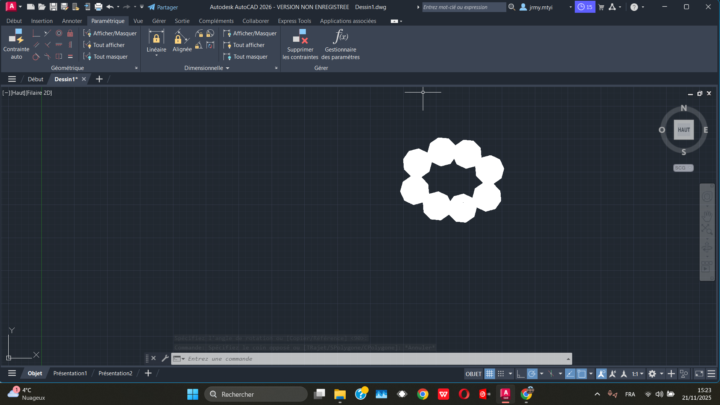Toggle OBJET model space button
The image size is (720, 405).
[x=473, y=373]
